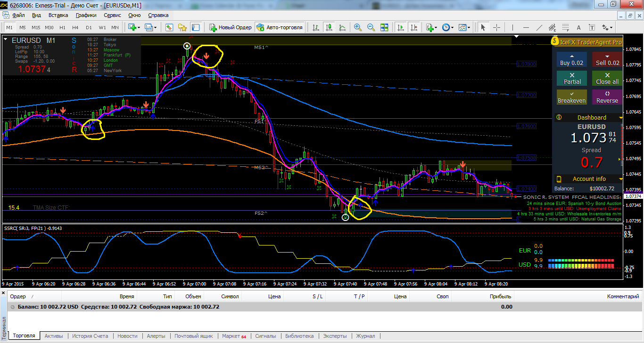
Task: Toggle the chart shift button
Action: [413, 27]
